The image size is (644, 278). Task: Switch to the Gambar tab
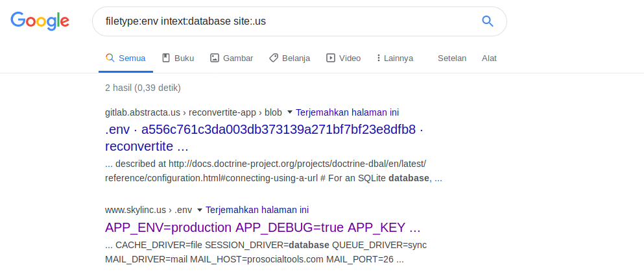pos(232,58)
